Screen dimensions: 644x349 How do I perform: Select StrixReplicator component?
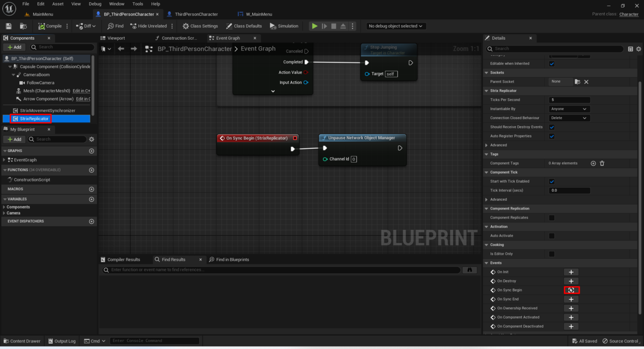point(34,118)
